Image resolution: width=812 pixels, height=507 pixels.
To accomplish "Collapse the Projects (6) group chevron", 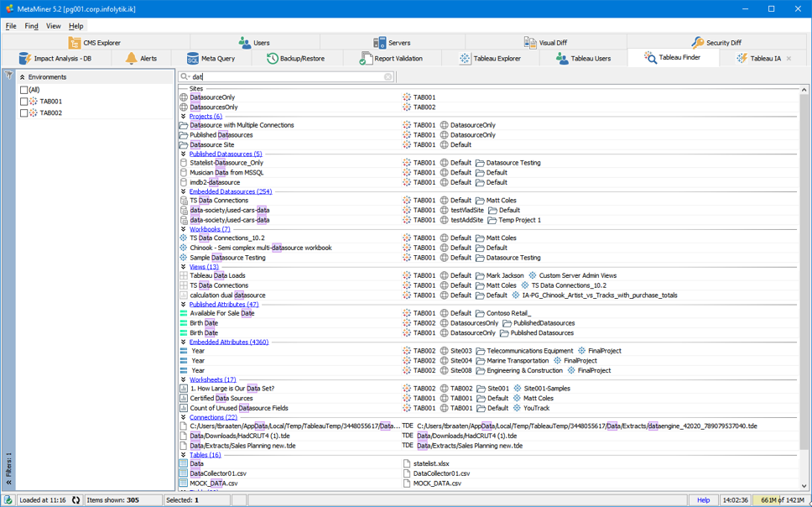I will (x=184, y=116).
